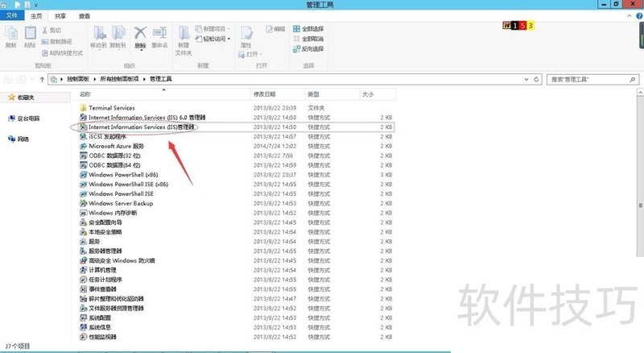Select the Windows PowerShell ISE (x86) icon
The width and height of the screenshot is (644, 353).
(x=83, y=184)
